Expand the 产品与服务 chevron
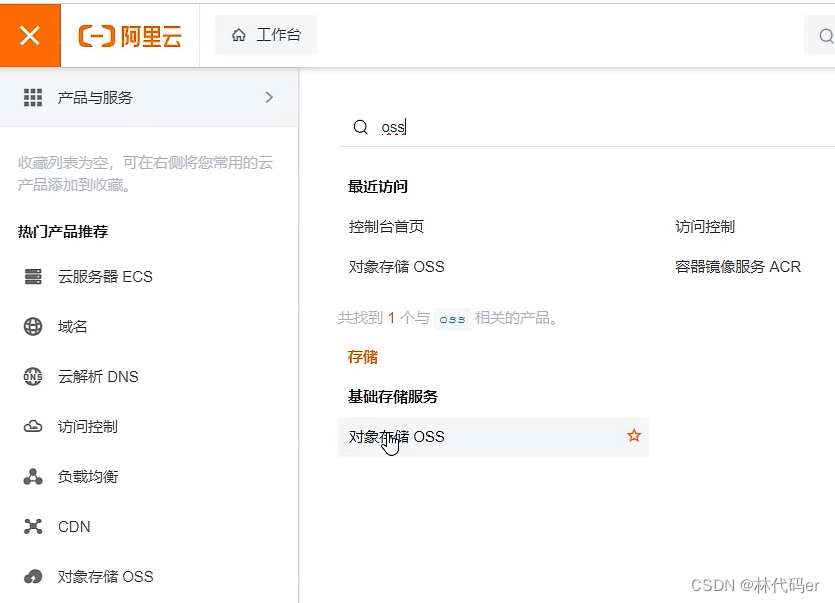 tap(268, 98)
